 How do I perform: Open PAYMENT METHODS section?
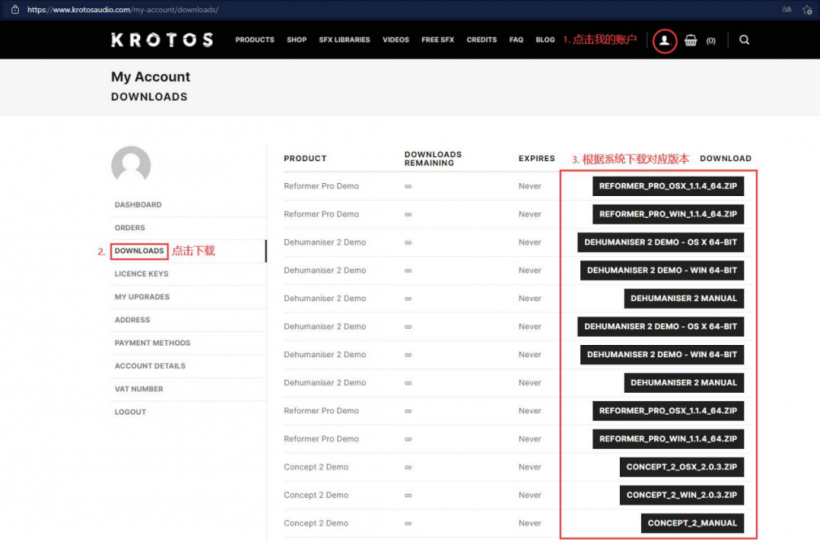(152, 343)
